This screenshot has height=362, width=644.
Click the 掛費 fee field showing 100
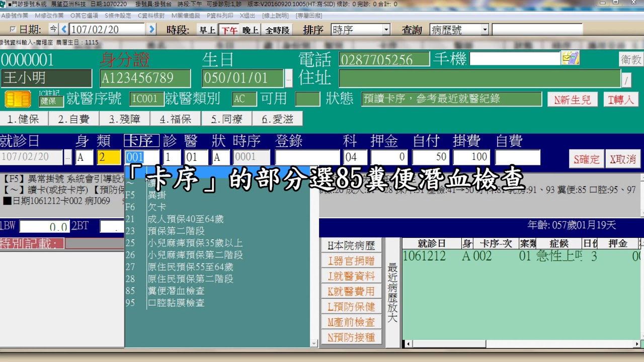pyautogui.click(x=471, y=157)
